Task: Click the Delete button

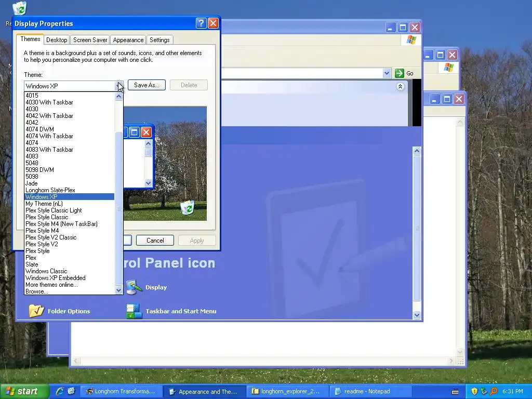Action: [x=189, y=85]
